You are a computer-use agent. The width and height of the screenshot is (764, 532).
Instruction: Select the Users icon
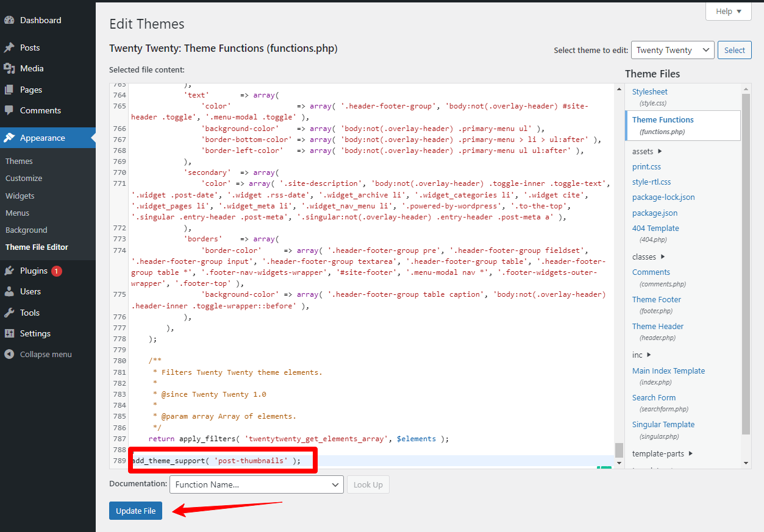coord(11,291)
